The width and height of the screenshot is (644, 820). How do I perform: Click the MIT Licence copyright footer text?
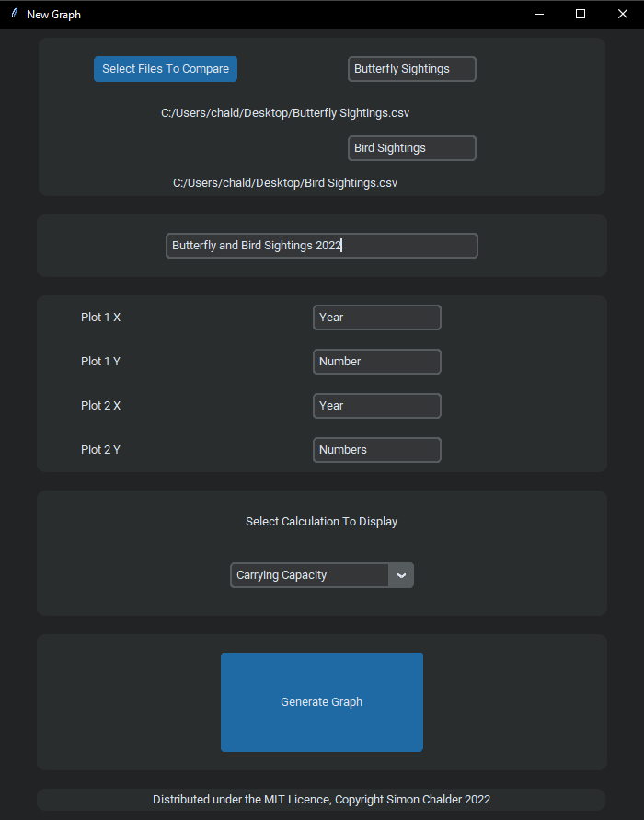click(x=321, y=799)
